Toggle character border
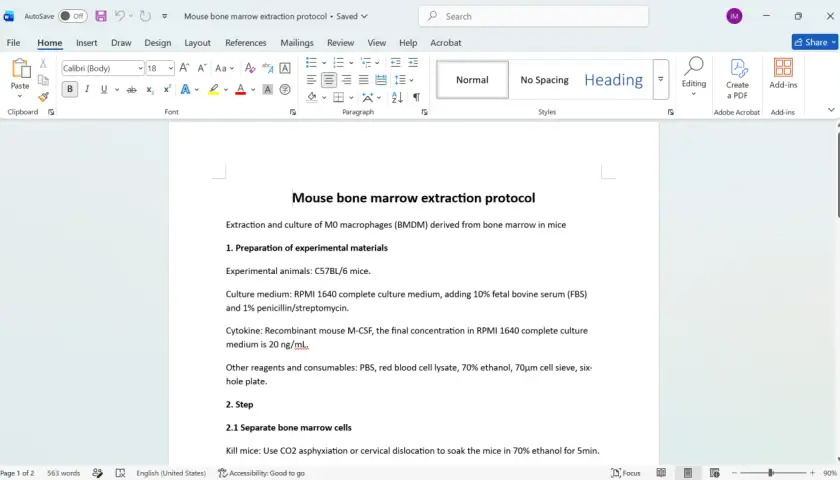 pyautogui.click(x=285, y=68)
